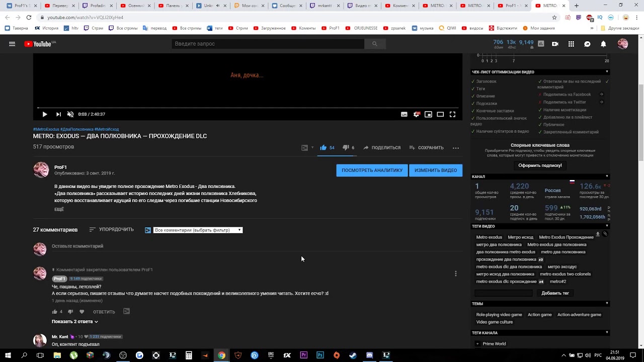Switch to miniplayer mode
This screenshot has width=644, height=362.
click(x=428, y=114)
